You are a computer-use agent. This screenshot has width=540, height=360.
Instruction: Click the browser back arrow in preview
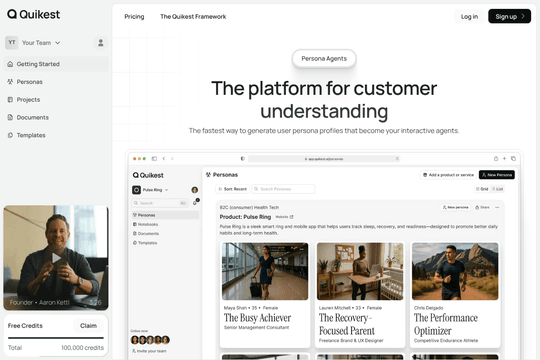164,159
